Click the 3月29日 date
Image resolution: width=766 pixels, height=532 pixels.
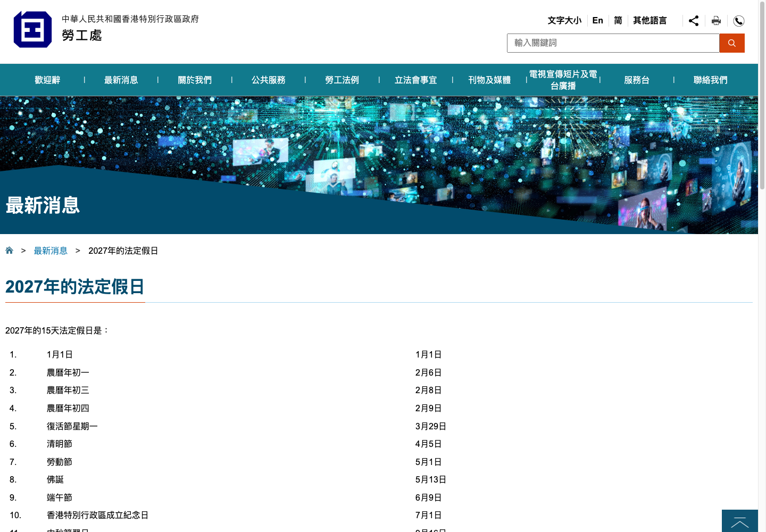pyautogui.click(x=431, y=426)
